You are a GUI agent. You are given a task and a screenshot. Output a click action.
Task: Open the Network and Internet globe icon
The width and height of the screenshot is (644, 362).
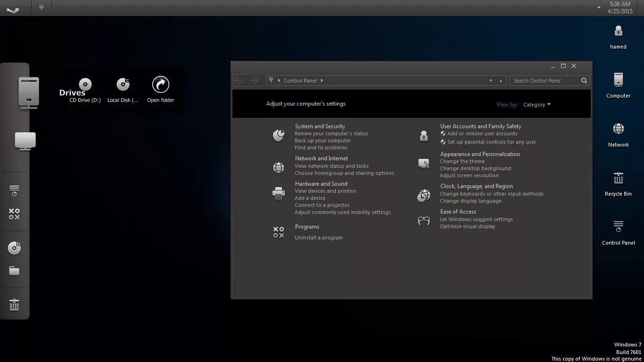[279, 167]
